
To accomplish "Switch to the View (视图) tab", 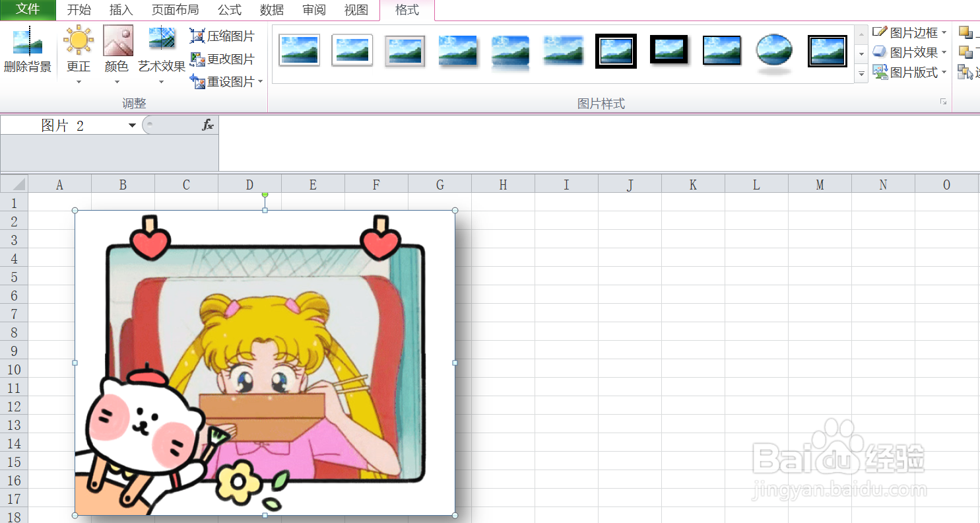I will click(x=356, y=10).
